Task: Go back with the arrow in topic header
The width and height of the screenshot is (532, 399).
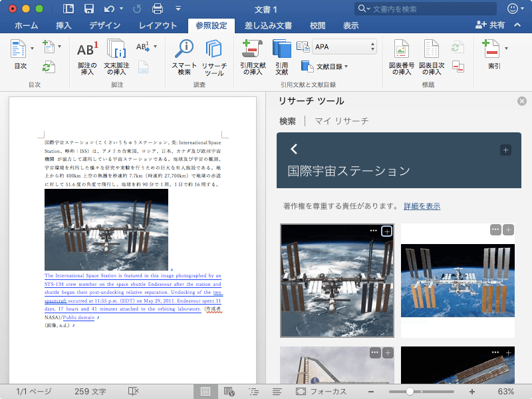Action: coord(294,149)
